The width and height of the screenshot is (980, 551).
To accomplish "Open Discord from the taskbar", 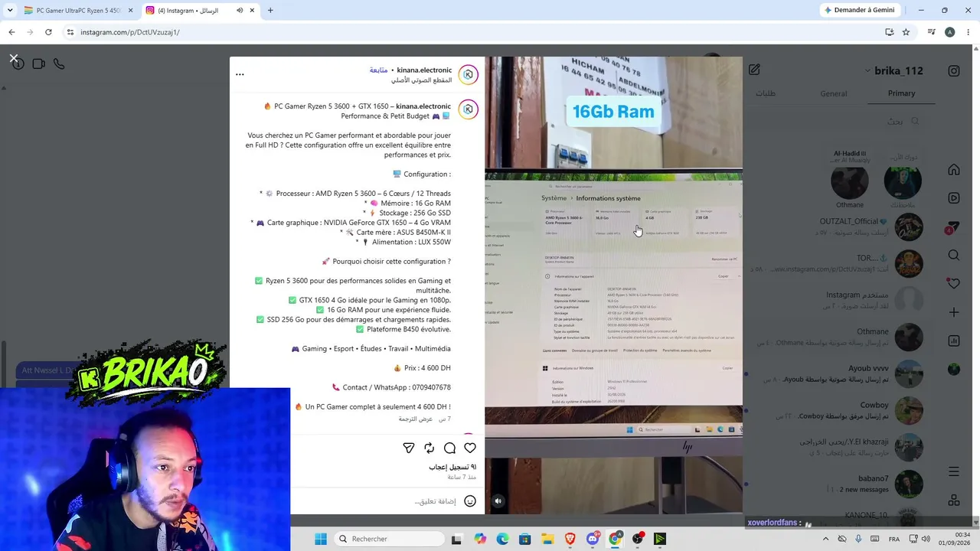I will (x=593, y=539).
